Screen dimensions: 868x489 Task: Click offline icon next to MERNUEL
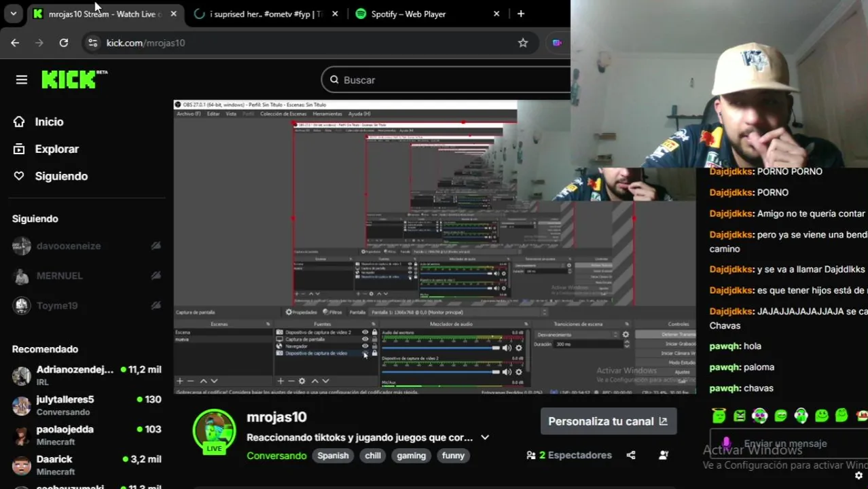[156, 276]
